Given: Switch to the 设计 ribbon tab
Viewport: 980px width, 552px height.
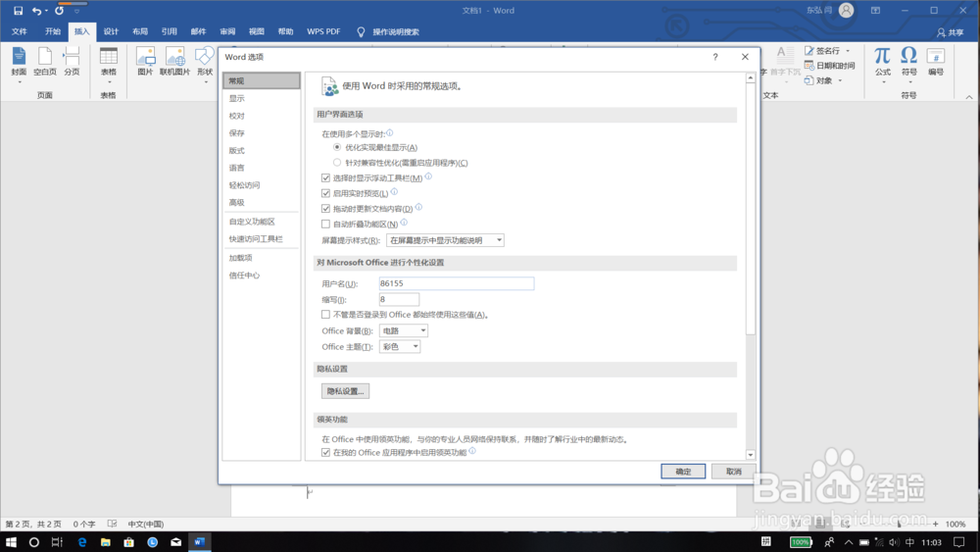Looking at the screenshot, I should 111,32.
